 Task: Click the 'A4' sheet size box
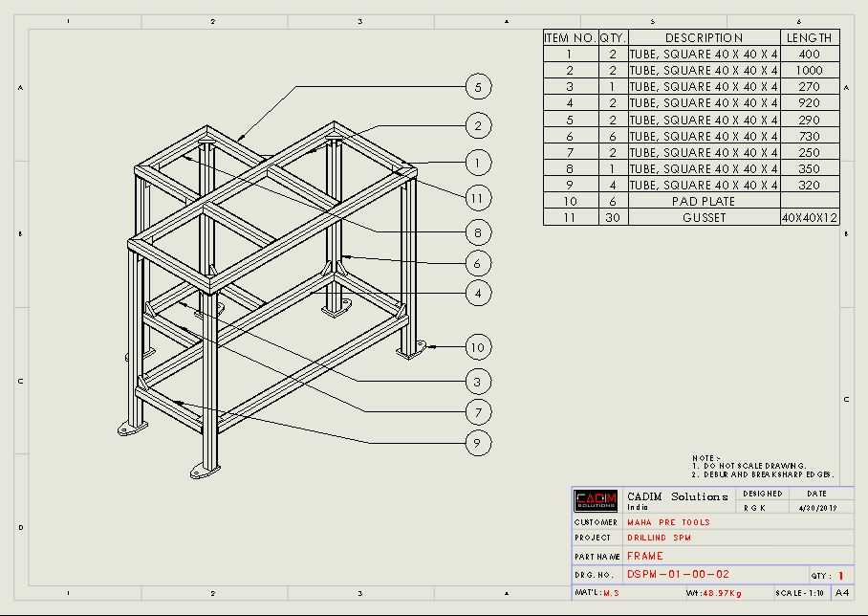pos(842,593)
